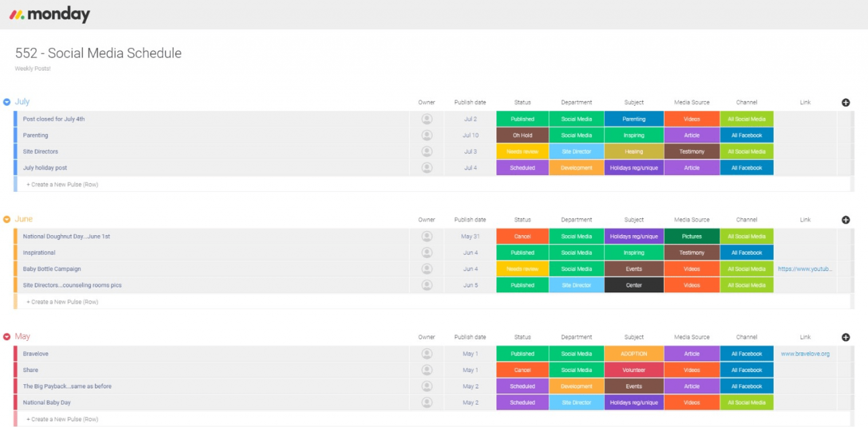Viewport: 868px width, 427px height.
Task: Add a column in the June group
Action: 846,220
